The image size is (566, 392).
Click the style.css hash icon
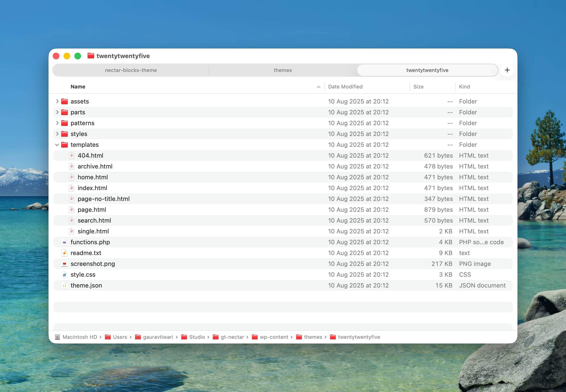(64, 275)
